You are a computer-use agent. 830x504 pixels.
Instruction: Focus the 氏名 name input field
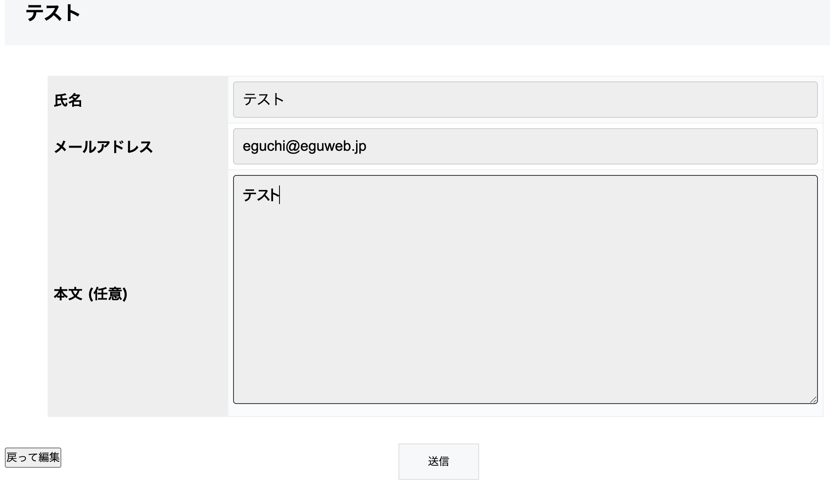point(525,100)
